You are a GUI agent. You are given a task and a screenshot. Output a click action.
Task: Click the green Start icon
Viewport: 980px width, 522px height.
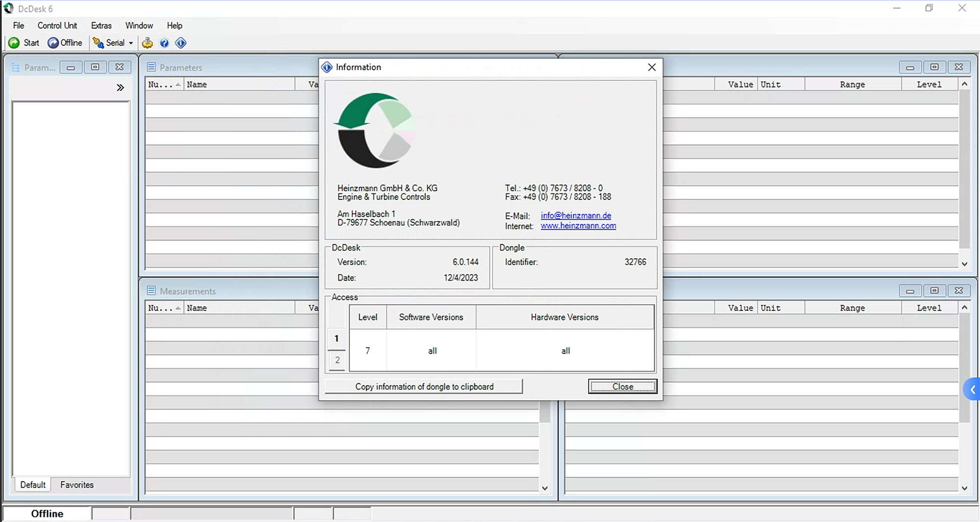(14, 43)
